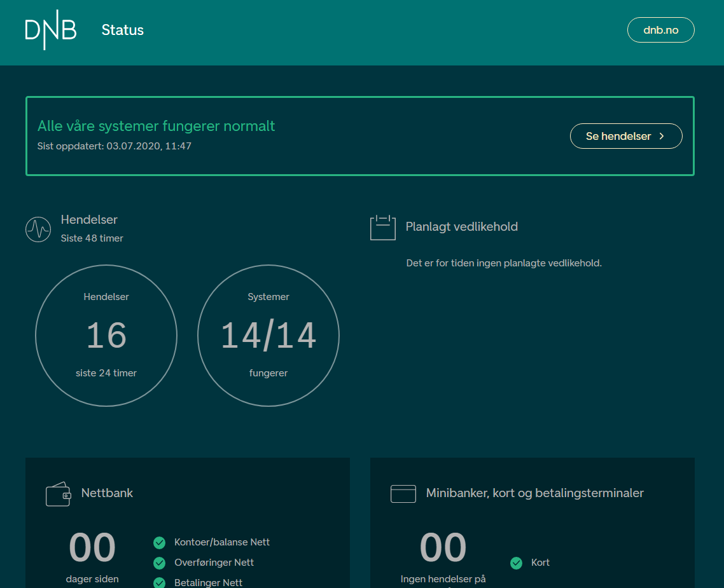Click the Systemer 14/14 circle counter
Screen dimensions: 724x588
(x=268, y=336)
